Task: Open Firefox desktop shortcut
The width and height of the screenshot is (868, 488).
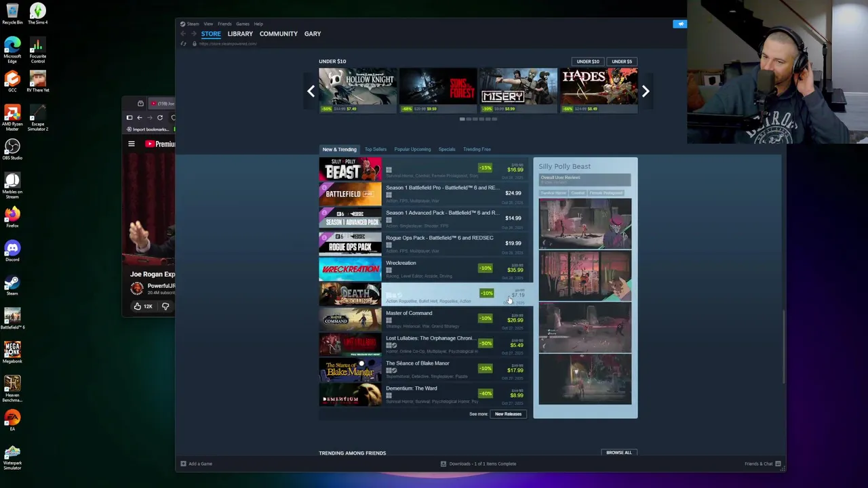Action: pos(12,217)
